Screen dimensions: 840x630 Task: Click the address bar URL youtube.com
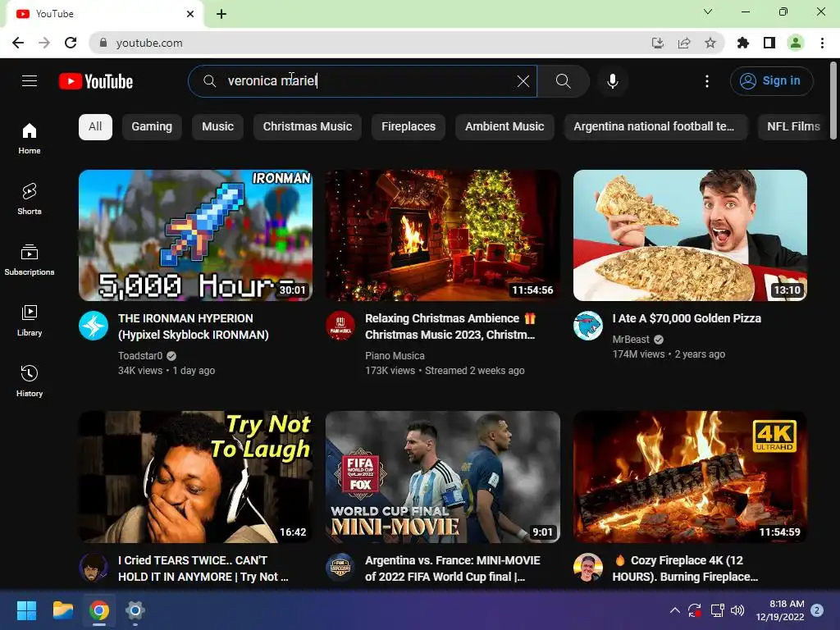(149, 43)
